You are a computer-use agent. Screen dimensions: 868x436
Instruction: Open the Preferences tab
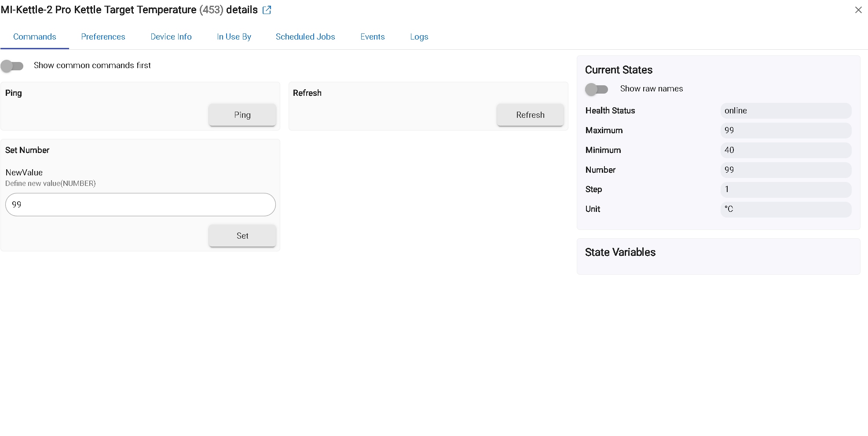pyautogui.click(x=103, y=37)
